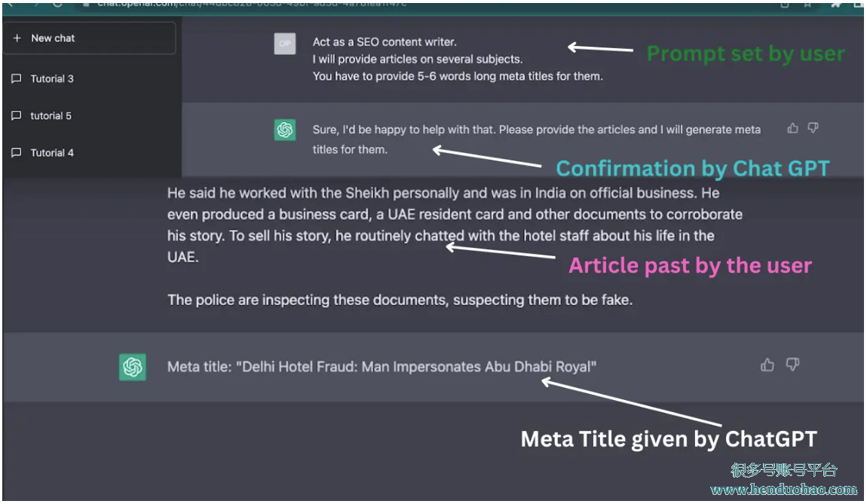Image resolution: width=867 pixels, height=504 pixels.
Task: Click the ChatGPT avatar beside the Meta title
Action: pyautogui.click(x=133, y=367)
